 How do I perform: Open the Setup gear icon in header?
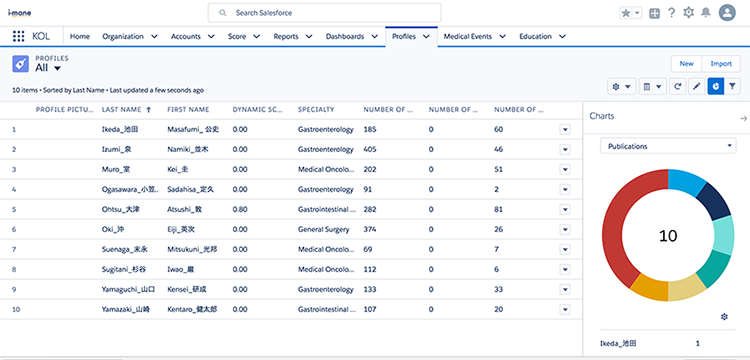[688, 13]
